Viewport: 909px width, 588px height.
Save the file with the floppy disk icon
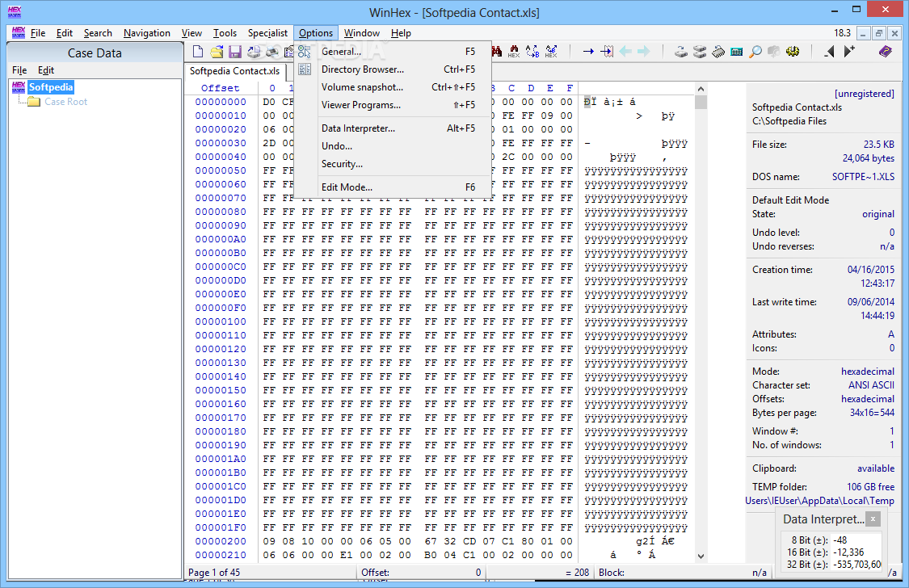(x=235, y=52)
